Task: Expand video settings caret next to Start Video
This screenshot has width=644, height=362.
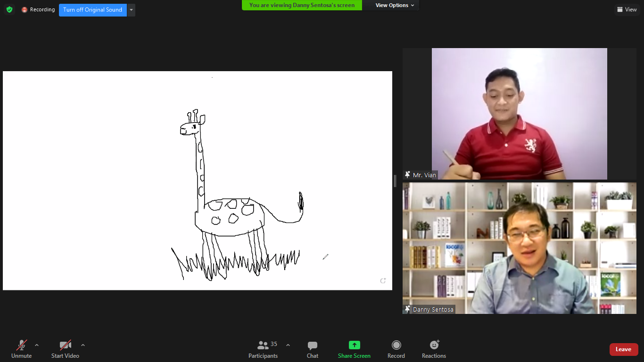Action: point(83,345)
